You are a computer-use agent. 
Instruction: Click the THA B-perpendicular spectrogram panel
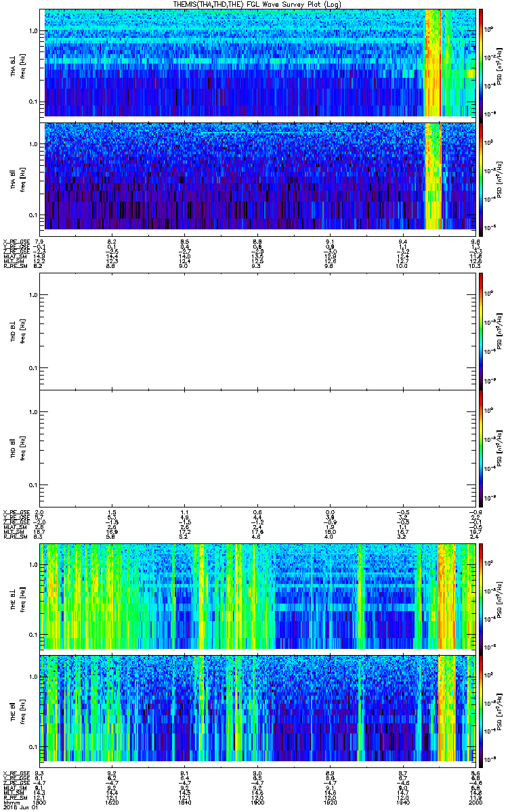point(260,63)
